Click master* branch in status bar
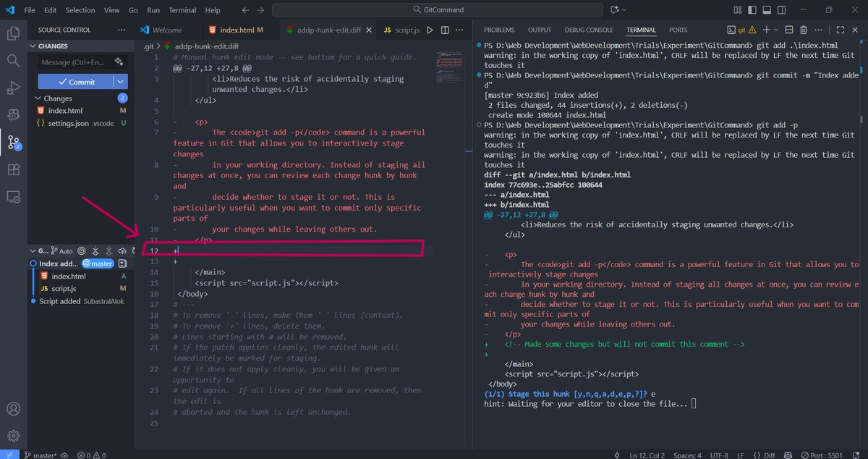 tap(40, 455)
